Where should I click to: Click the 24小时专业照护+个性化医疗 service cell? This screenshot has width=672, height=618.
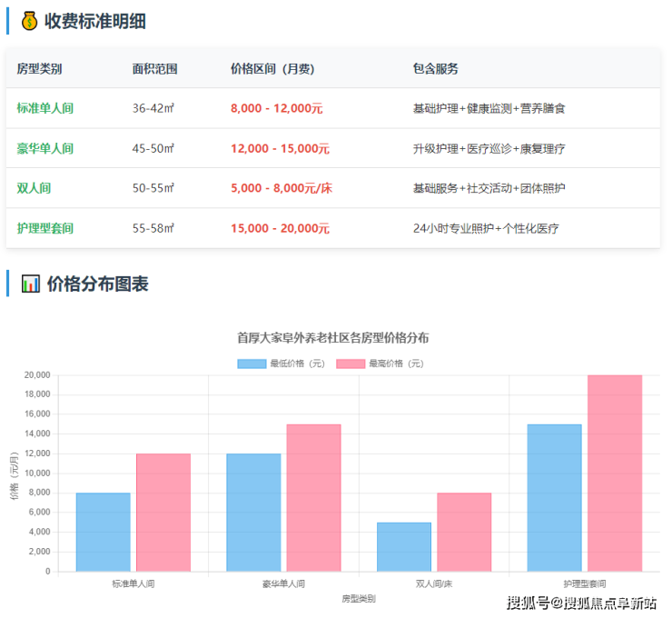point(486,228)
